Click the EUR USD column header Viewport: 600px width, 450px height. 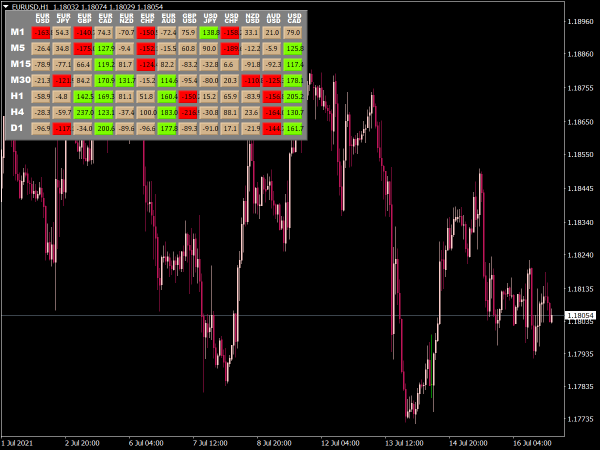[42, 18]
